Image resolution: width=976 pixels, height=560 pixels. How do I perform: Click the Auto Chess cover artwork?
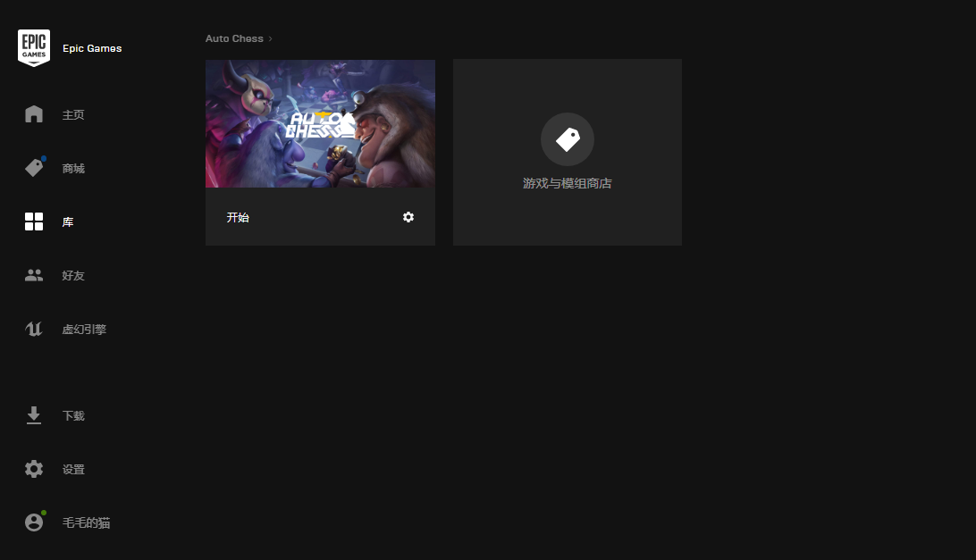320,123
